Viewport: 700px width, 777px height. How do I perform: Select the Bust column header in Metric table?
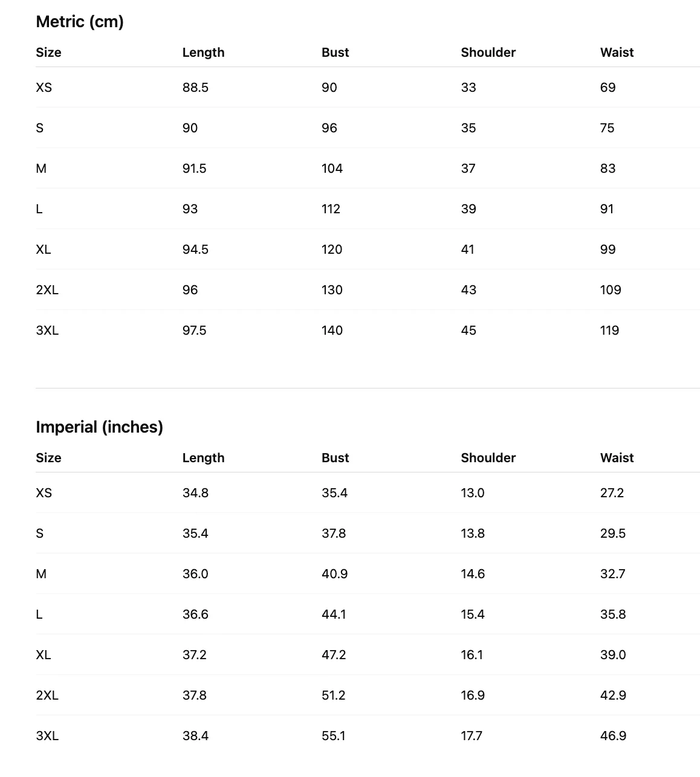[x=335, y=53]
